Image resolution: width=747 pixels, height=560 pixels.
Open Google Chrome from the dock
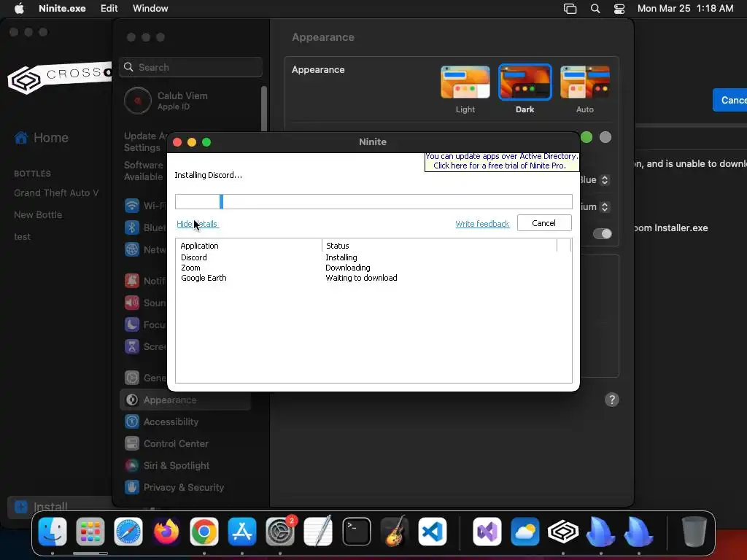point(204,532)
